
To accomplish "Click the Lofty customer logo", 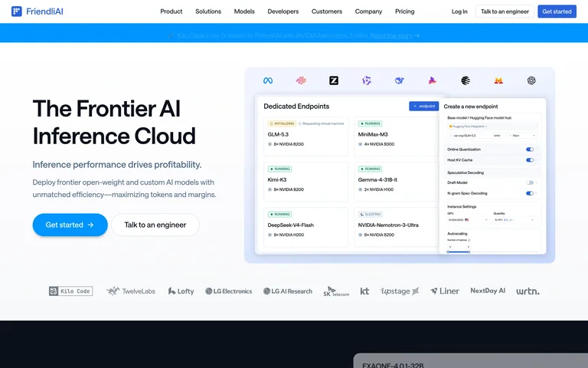I will tap(181, 291).
